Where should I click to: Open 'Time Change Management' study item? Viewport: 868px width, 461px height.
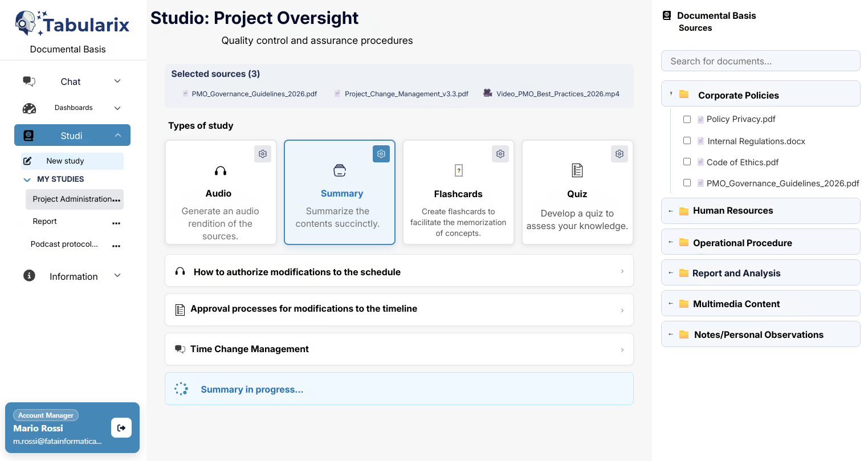point(399,349)
